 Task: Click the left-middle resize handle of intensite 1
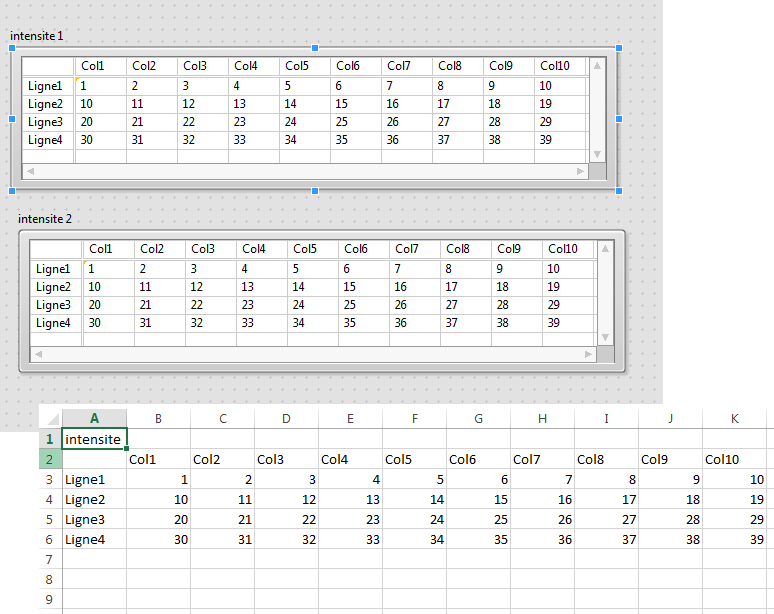(x=12, y=119)
